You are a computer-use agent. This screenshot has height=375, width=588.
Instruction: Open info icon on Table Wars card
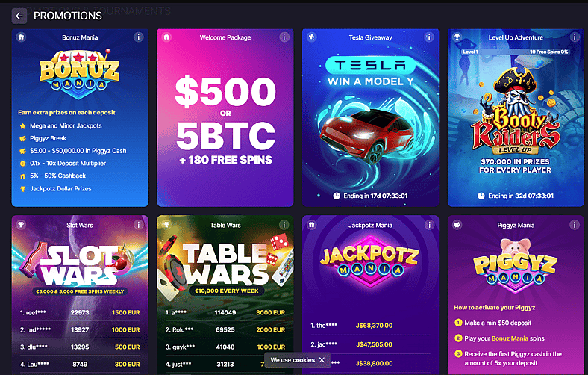(x=284, y=225)
